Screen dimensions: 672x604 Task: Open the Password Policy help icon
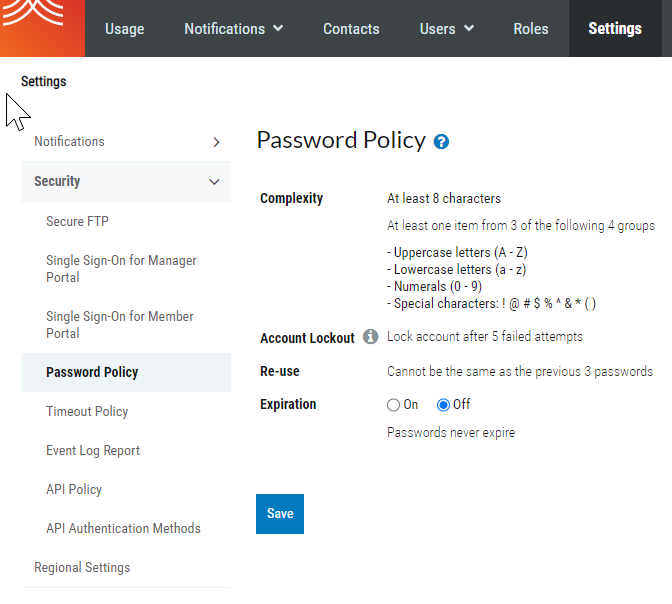pos(441,141)
